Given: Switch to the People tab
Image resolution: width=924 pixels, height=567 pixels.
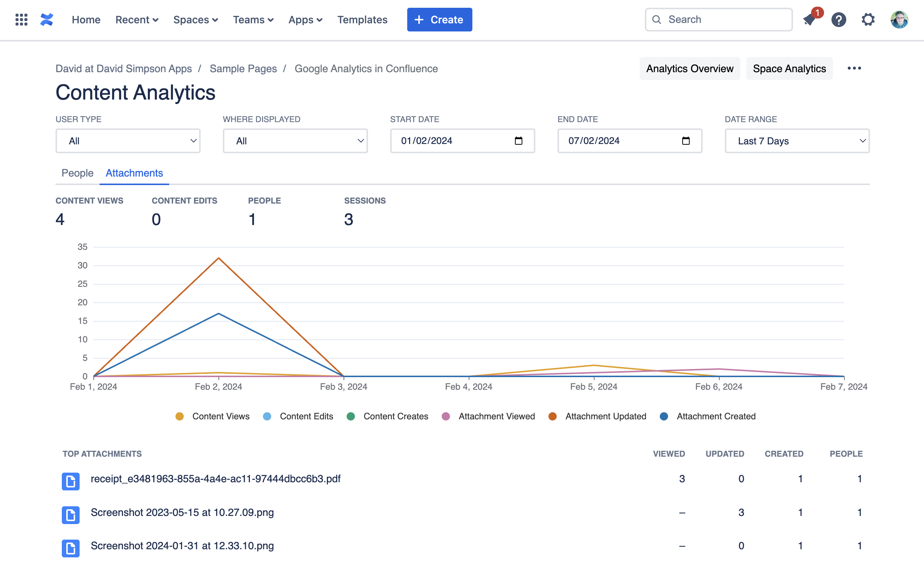Looking at the screenshot, I should tap(77, 173).
